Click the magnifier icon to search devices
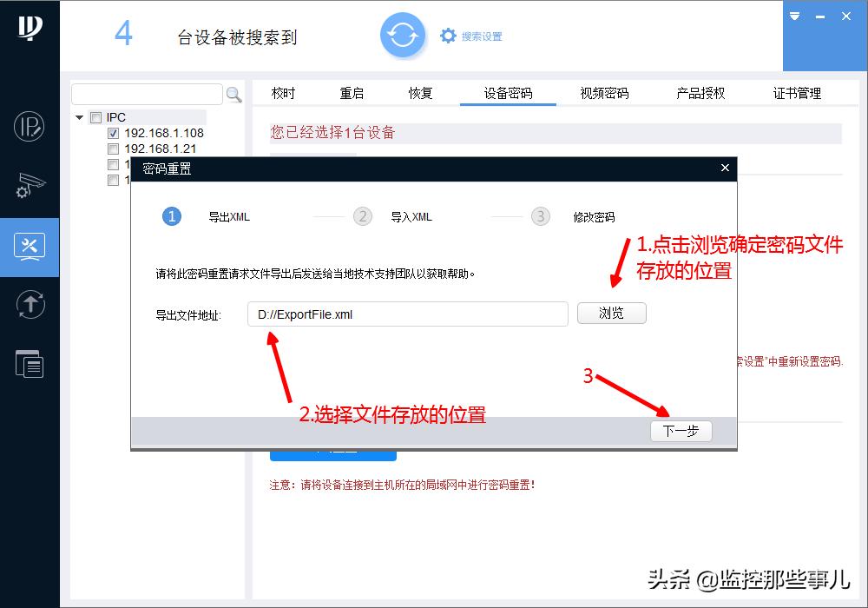 pos(233,95)
